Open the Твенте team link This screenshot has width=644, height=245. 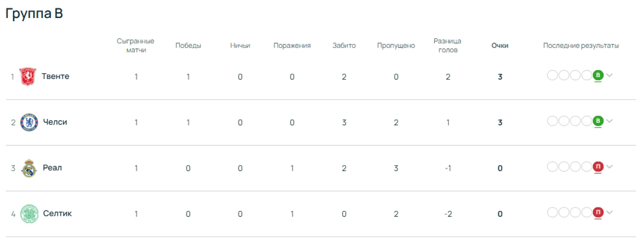tap(55, 76)
